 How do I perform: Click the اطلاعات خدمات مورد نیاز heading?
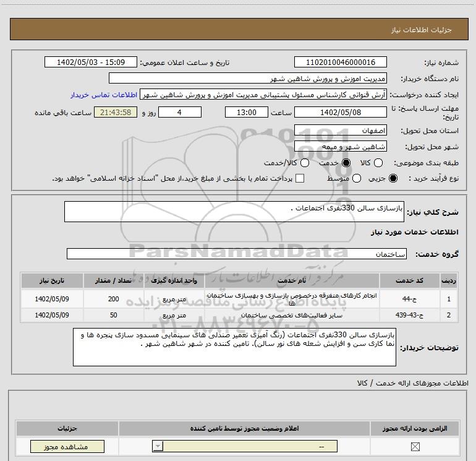(x=414, y=232)
